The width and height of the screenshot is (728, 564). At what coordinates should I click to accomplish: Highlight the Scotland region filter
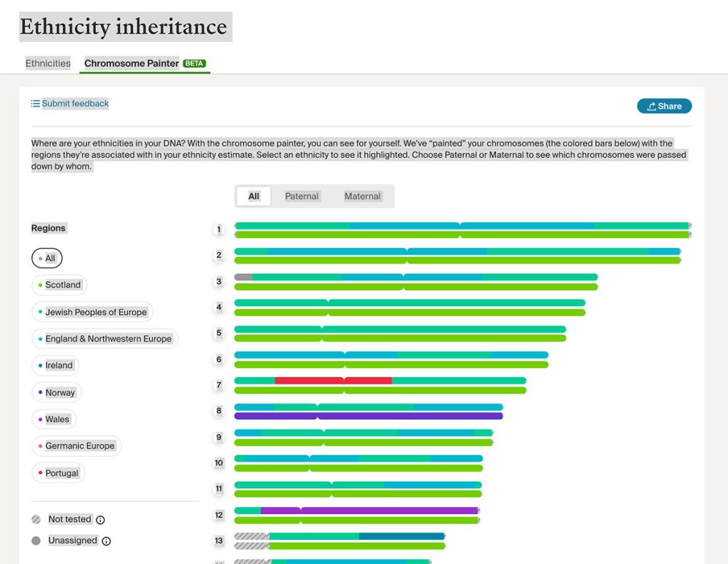point(59,285)
